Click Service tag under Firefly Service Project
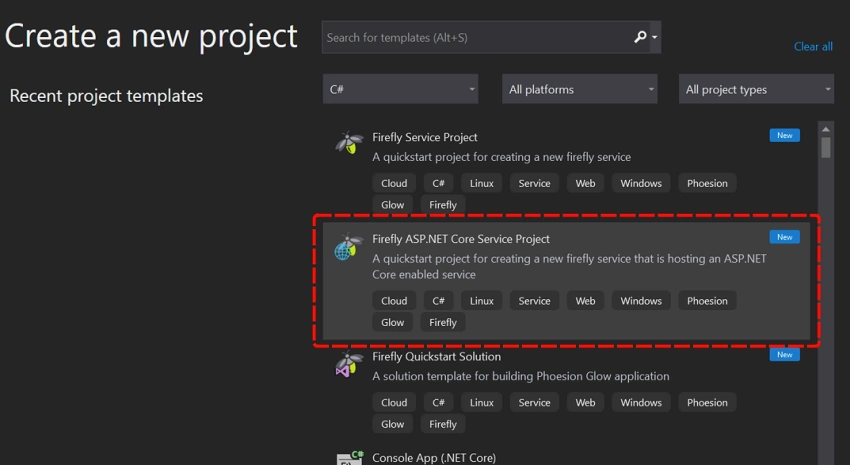 [534, 183]
